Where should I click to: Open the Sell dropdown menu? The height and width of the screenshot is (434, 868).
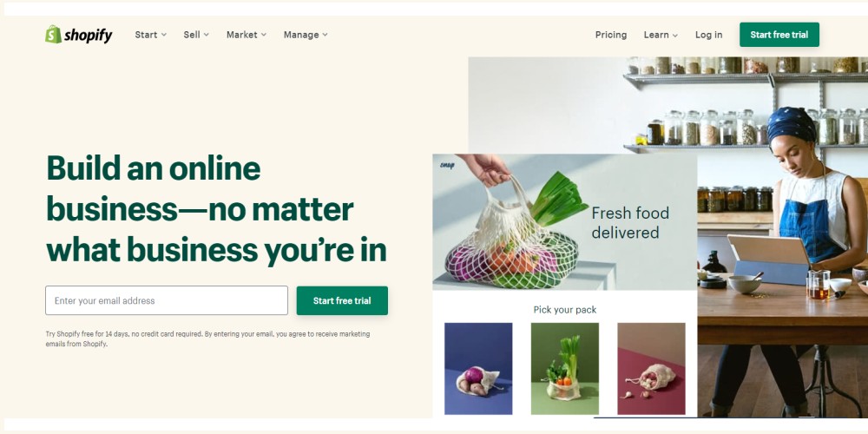(x=196, y=35)
